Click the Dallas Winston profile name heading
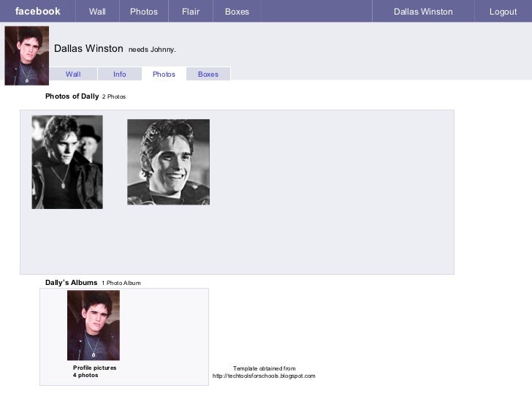Image resolution: width=532 pixels, height=399 pixels. tap(88, 48)
